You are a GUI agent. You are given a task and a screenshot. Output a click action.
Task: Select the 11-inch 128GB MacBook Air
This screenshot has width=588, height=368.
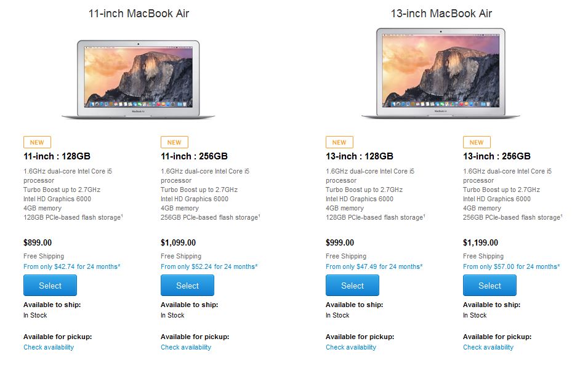click(50, 286)
